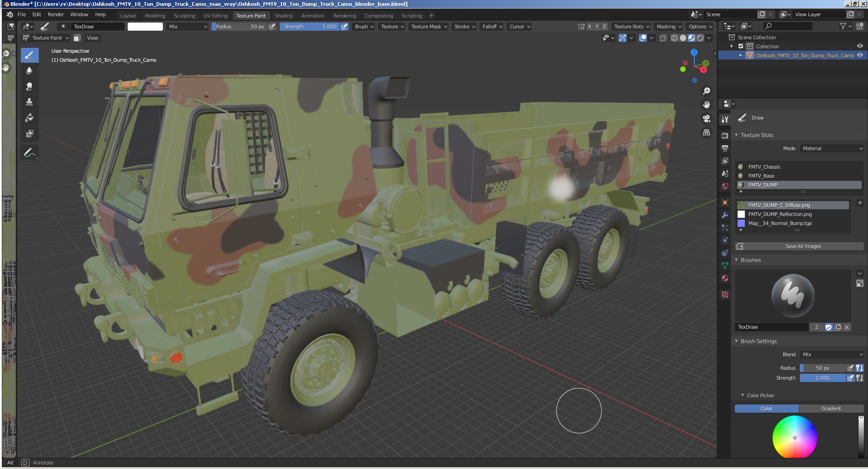Open Texture Paint mode selector

(x=46, y=38)
